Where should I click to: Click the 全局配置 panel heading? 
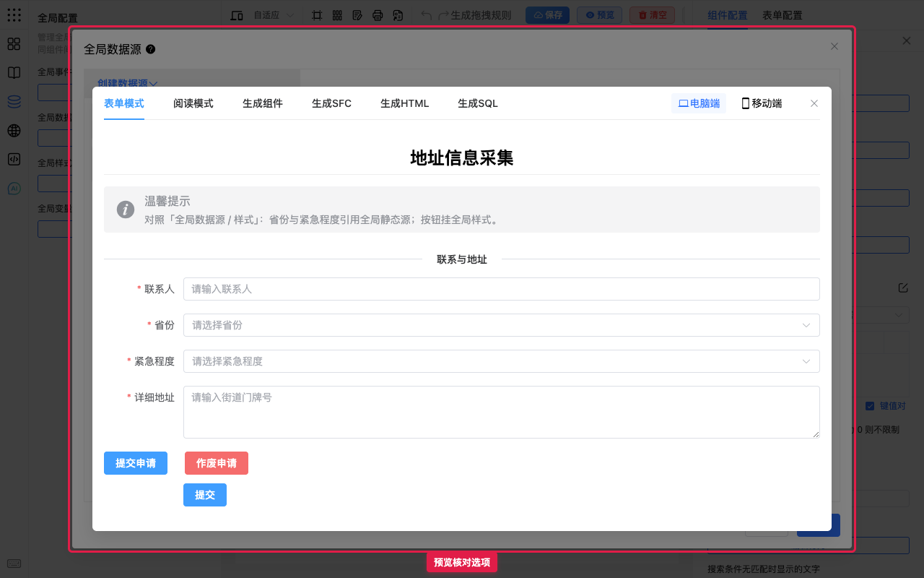pos(58,18)
